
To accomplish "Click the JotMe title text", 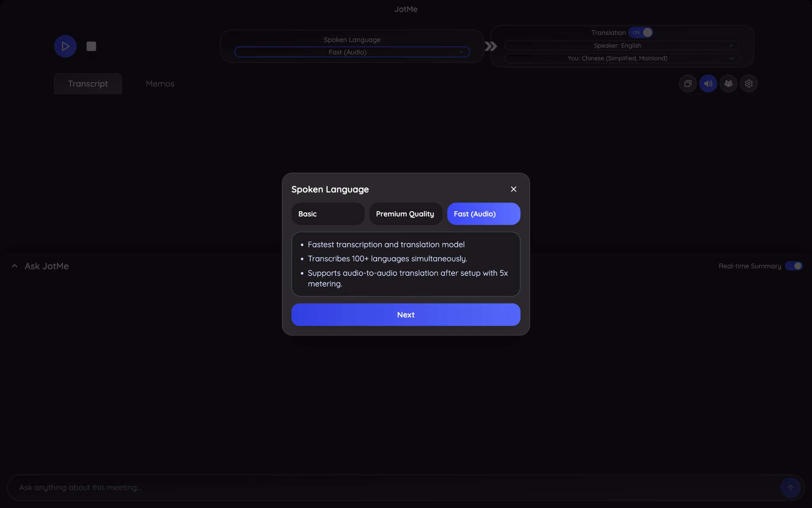I will tap(406, 9).
